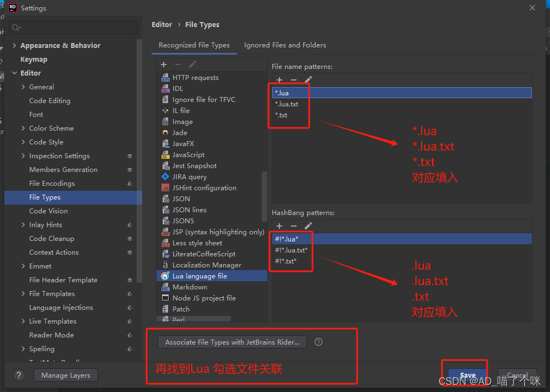Expand the Spelling node

tap(23, 349)
